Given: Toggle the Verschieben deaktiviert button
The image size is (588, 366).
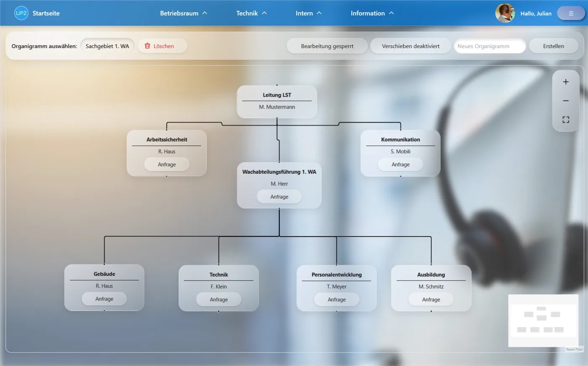Looking at the screenshot, I should tap(410, 46).
